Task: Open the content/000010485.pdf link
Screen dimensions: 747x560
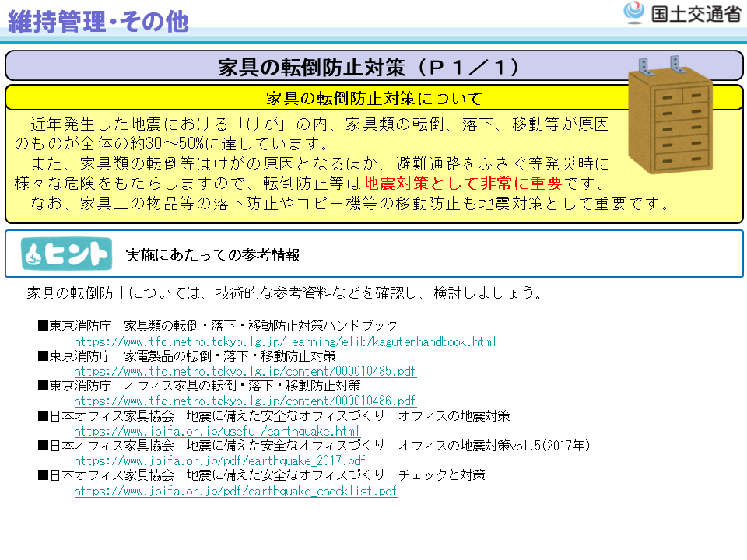Action: [245, 371]
